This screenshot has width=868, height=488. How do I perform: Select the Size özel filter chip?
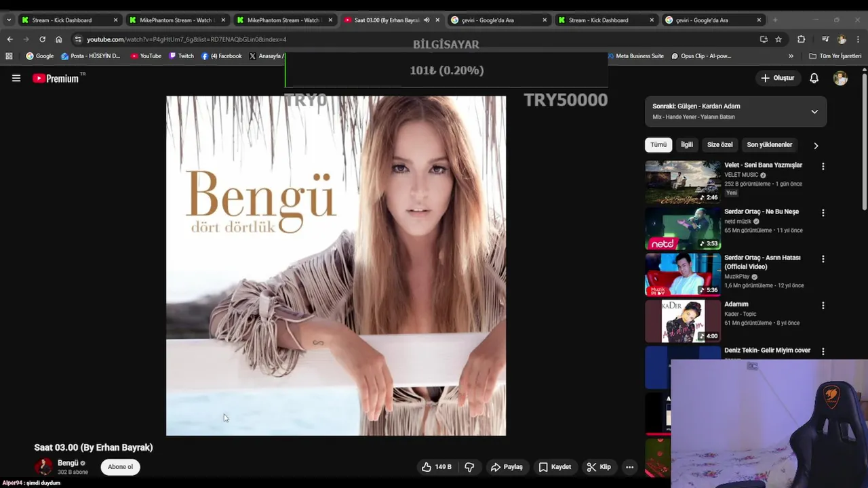coord(719,144)
